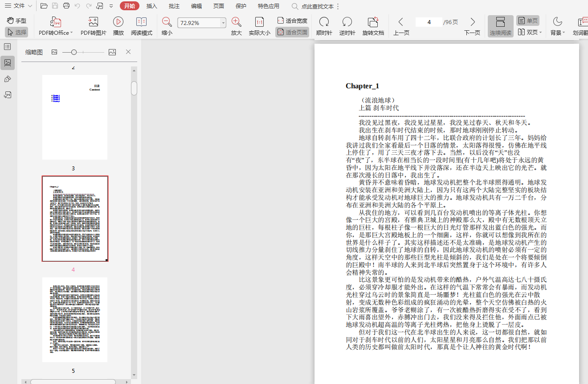This screenshot has height=384, width=588.
Task: Rotate page 逆时针 counterclockwise
Action: tap(347, 26)
